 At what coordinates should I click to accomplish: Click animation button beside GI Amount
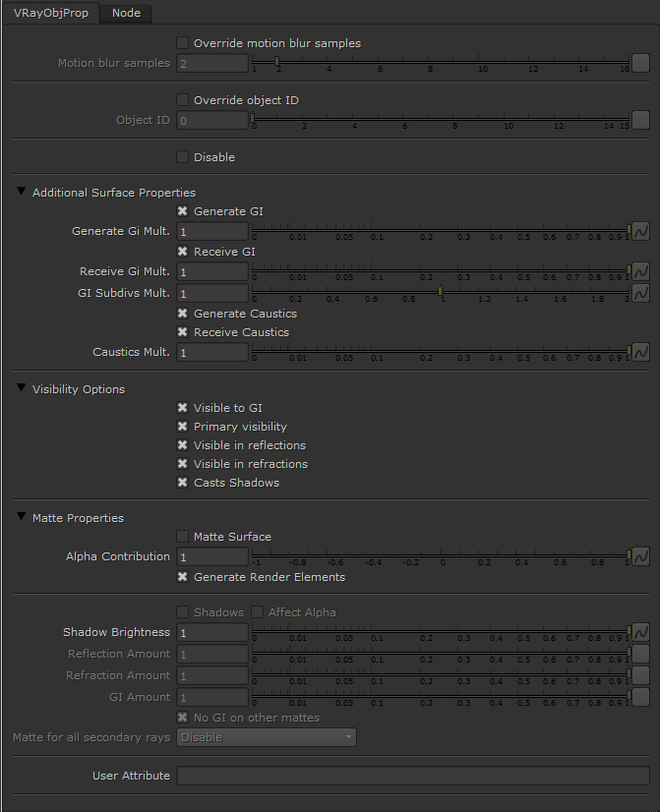click(x=641, y=698)
